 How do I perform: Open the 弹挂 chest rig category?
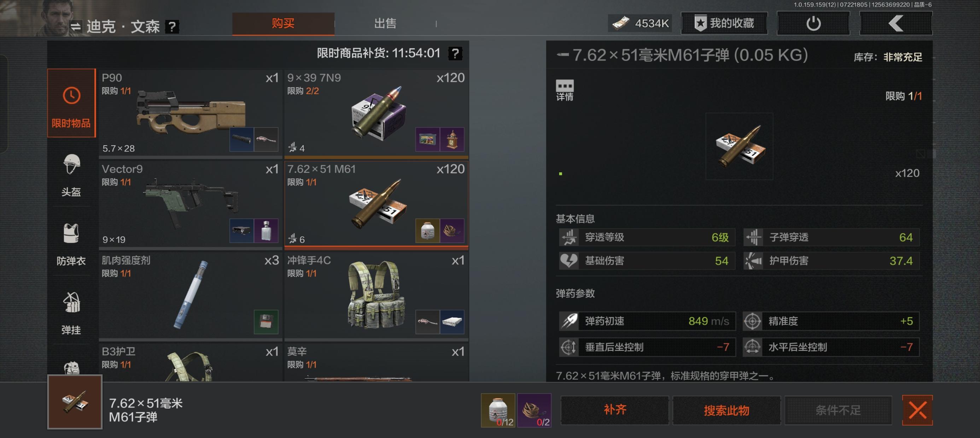pyautogui.click(x=71, y=313)
